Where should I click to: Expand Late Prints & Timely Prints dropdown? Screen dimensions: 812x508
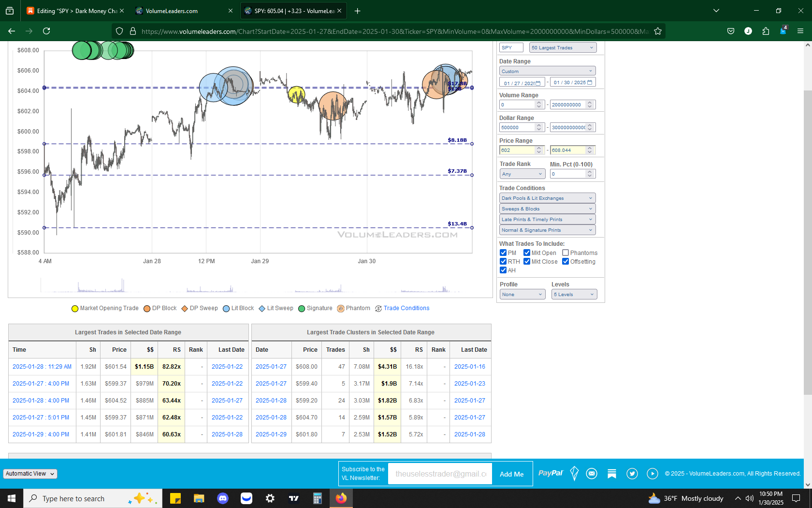tap(547, 219)
